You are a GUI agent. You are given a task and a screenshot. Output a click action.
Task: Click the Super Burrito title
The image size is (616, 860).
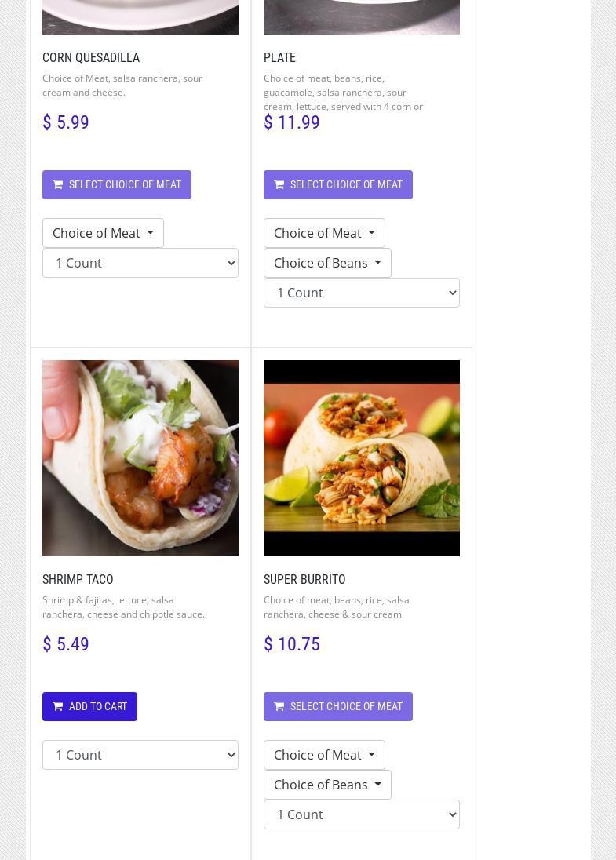pos(304,580)
